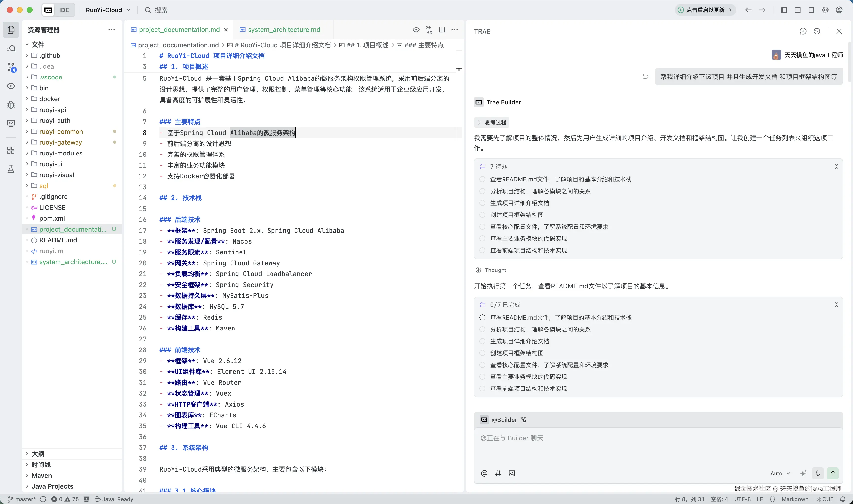Click 点击重启以更新 button
Screen dimensions: 853x504
coord(705,10)
